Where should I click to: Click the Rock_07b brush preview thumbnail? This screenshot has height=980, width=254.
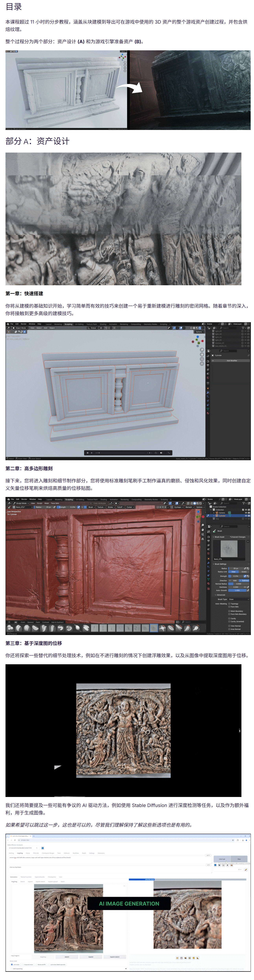click(x=229, y=549)
